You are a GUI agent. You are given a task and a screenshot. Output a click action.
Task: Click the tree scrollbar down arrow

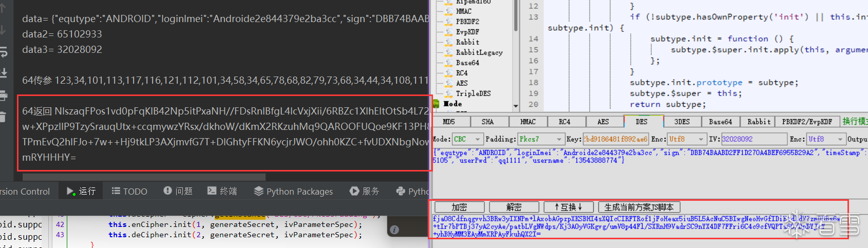(516, 106)
